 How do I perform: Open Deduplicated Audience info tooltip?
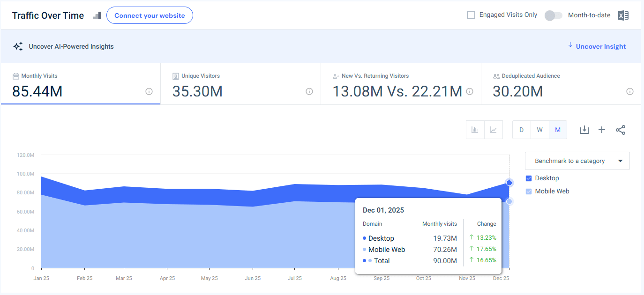629,91
